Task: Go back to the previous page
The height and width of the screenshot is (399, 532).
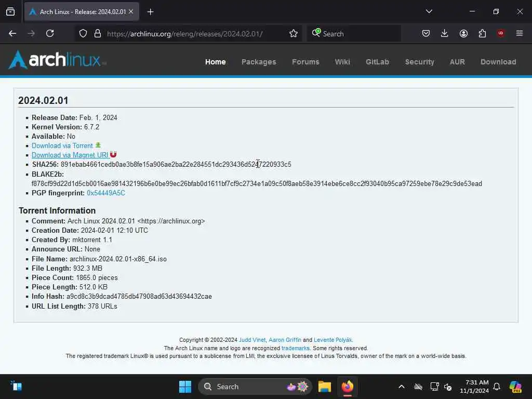Action: (x=12, y=33)
